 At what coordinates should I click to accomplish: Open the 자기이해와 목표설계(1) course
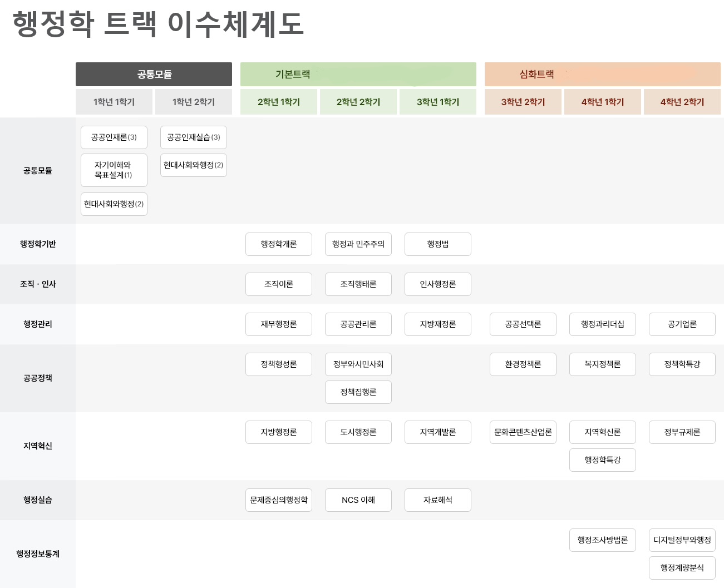[114, 170]
